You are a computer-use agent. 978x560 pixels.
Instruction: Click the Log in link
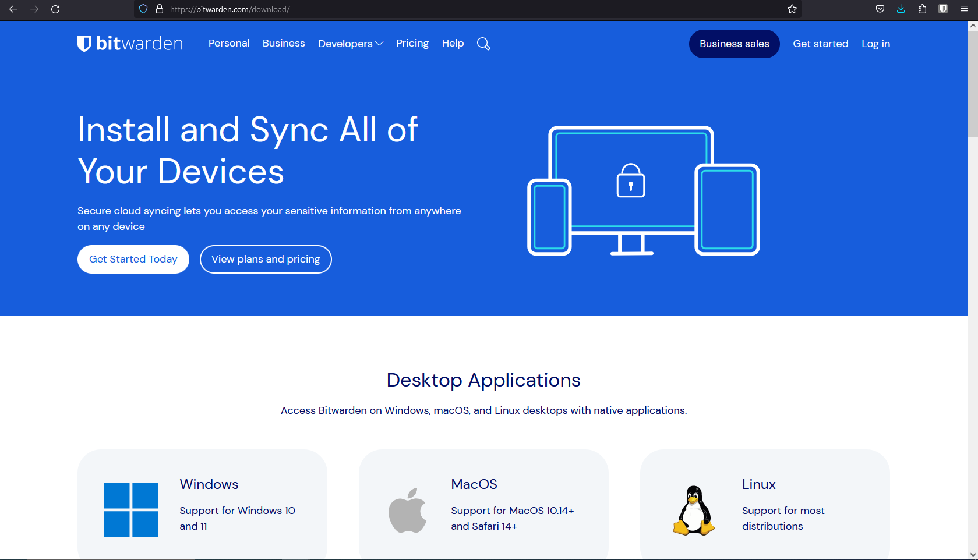point(875,44)
